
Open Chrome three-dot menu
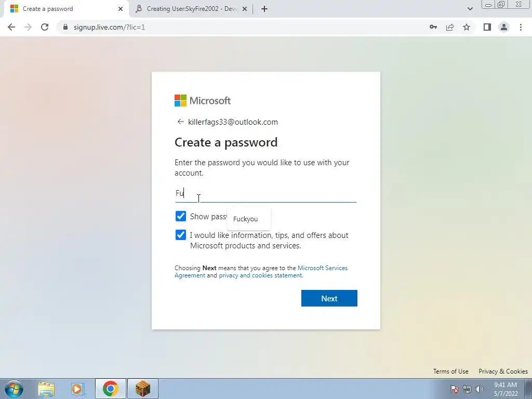coord(521,27)
